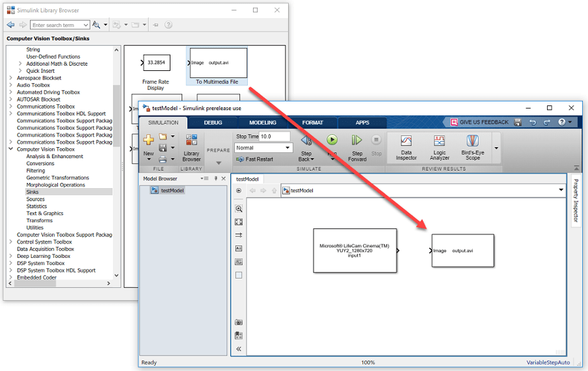
Task: Click the screenshot camera icon on canvas palette
Action: tap(239, 322)
